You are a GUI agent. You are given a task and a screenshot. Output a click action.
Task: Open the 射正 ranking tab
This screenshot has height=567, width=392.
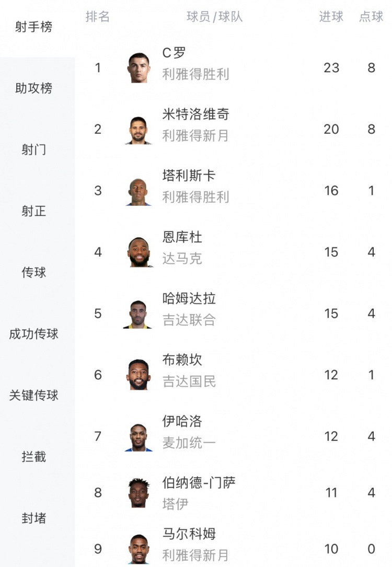pos(34,211)
